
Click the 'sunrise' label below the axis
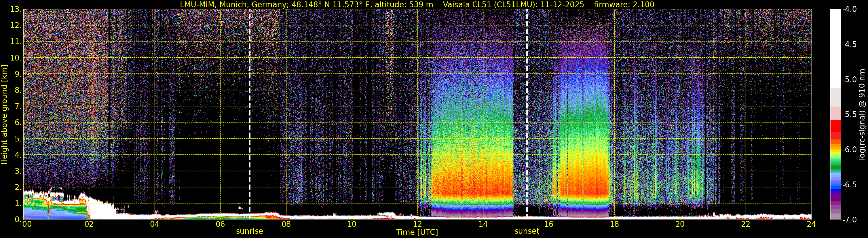(x=249, y=231)
